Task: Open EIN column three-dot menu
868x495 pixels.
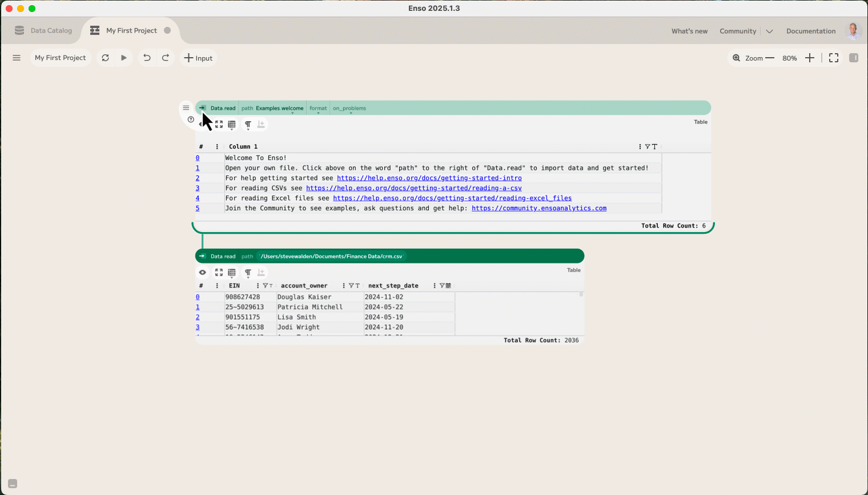Action: coord(258,286)
